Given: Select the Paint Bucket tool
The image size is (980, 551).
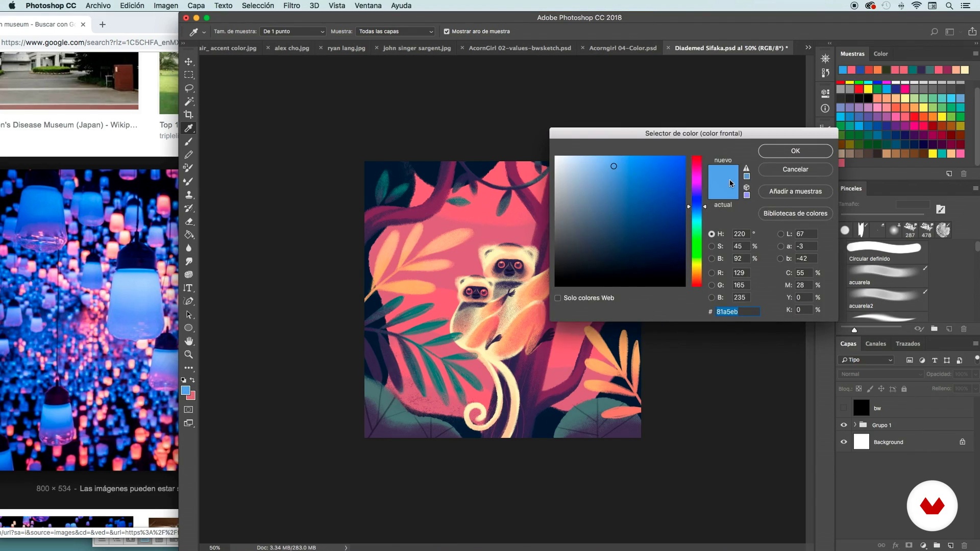Looking at the screenshot, I should point(189,235).
